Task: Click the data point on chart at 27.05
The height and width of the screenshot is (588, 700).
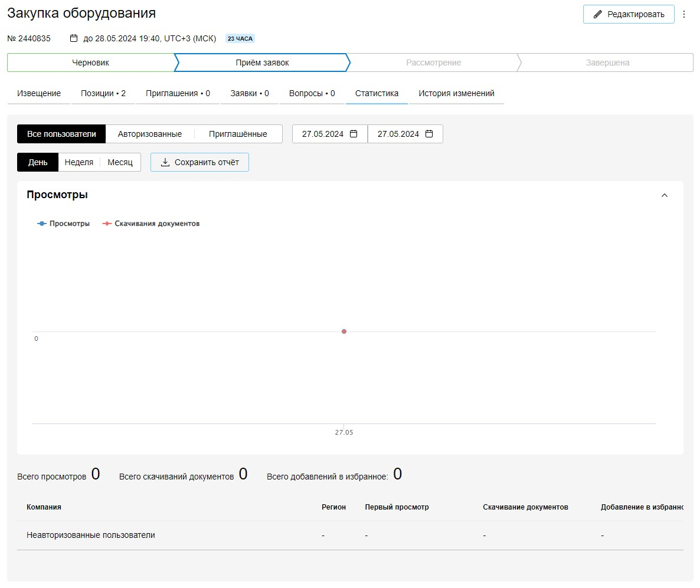Action: pos(344,331)
